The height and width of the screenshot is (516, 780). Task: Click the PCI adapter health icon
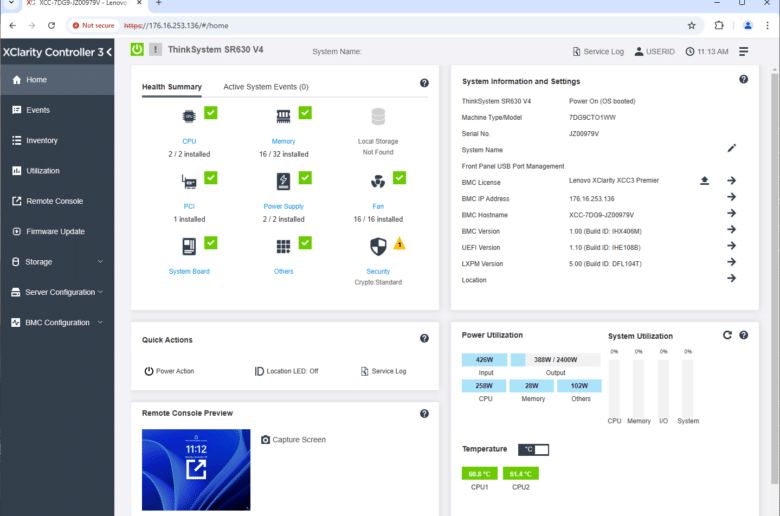pyautogui.click(x=189, y=182)
